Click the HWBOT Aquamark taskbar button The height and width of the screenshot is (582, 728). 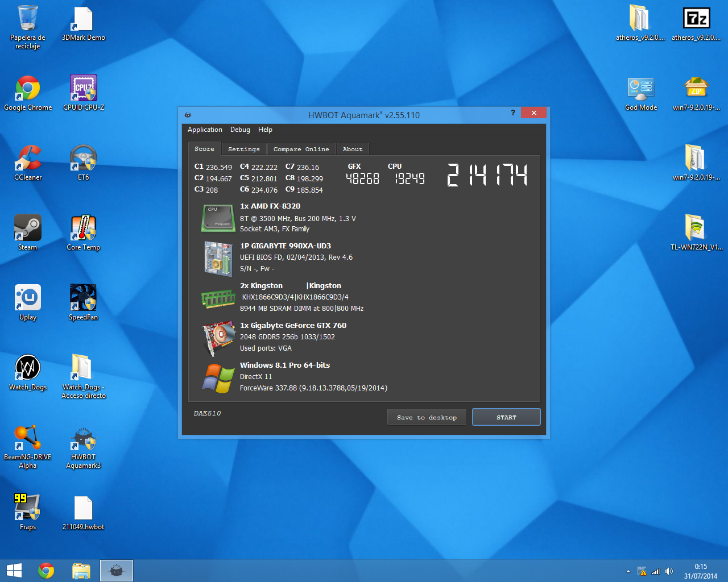[x=117, y=571]
